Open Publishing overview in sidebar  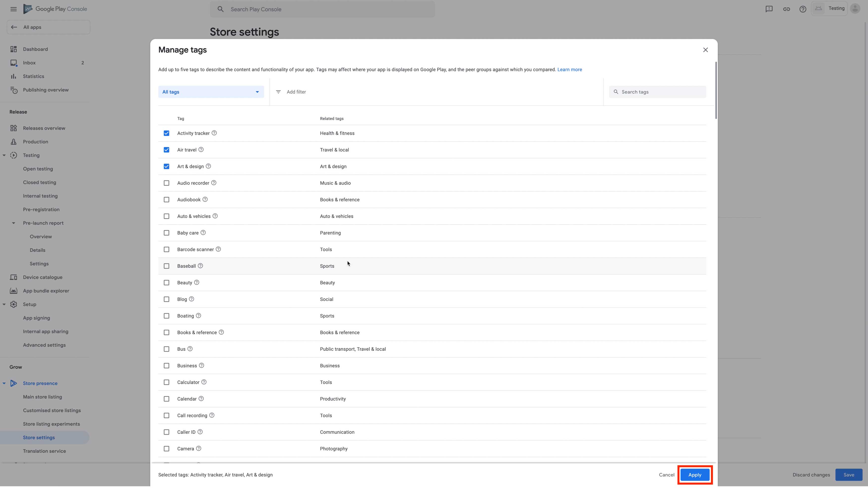point(45,90)
